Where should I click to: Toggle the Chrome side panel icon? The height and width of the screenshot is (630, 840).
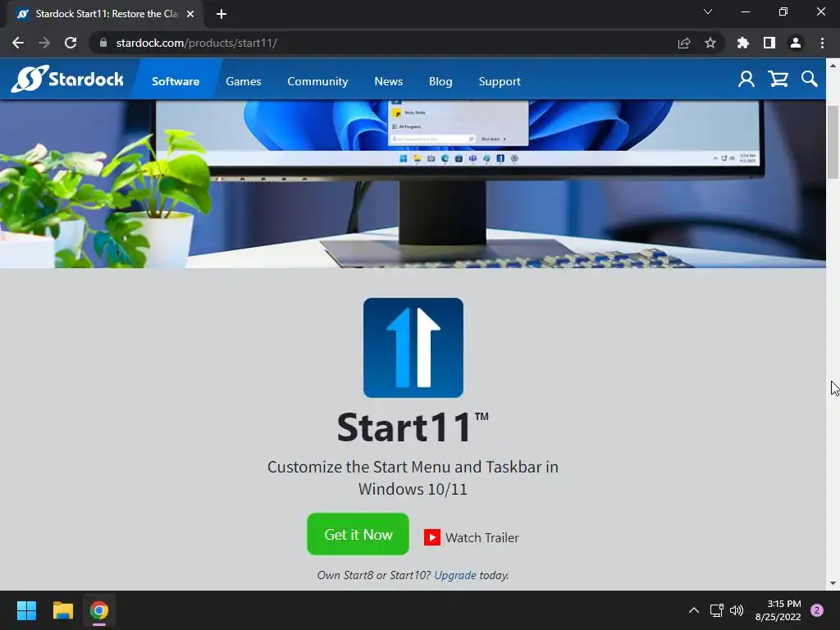[x=769, y=43]
